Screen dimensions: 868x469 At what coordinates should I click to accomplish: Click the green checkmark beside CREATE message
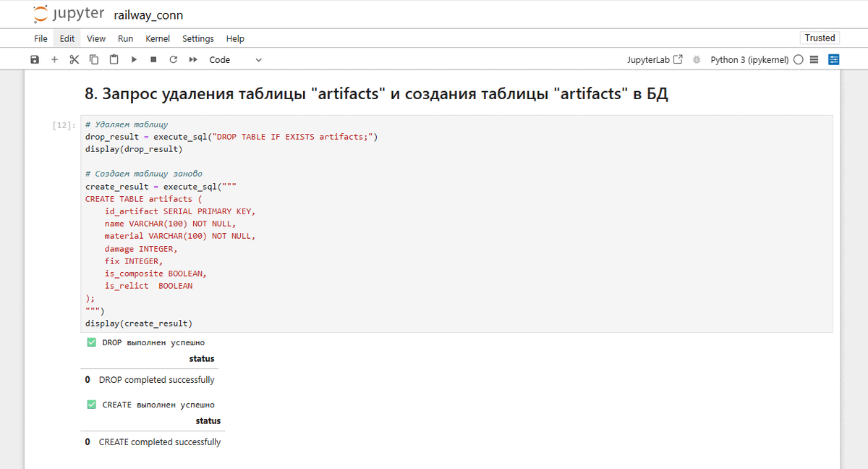coord(91,405)
